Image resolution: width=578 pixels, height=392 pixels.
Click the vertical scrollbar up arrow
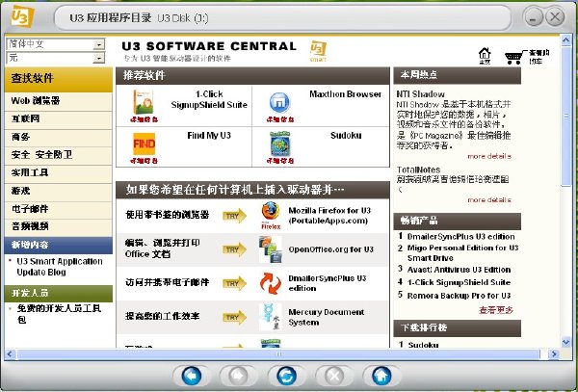565,40
